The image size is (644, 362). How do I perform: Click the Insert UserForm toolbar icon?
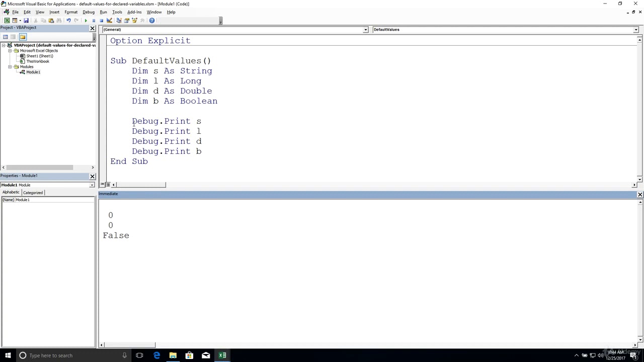15,21
